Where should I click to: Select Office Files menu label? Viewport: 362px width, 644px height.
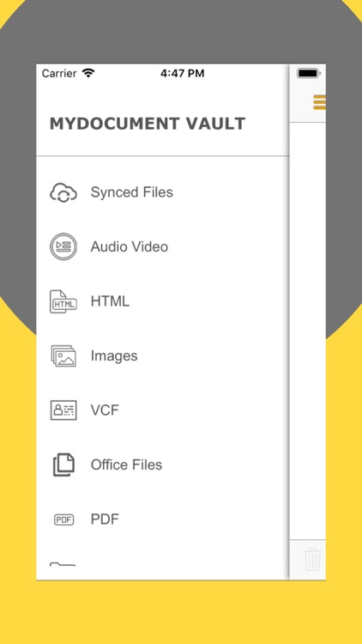click(x=126, y=465)
